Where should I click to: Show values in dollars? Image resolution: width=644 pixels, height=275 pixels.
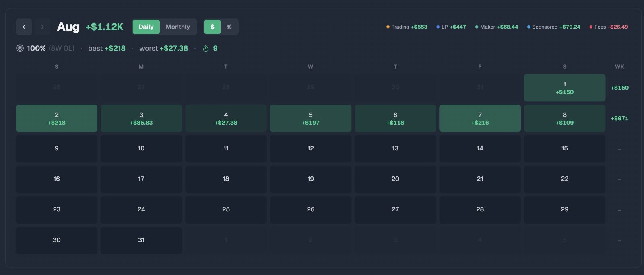coord(213,27)
